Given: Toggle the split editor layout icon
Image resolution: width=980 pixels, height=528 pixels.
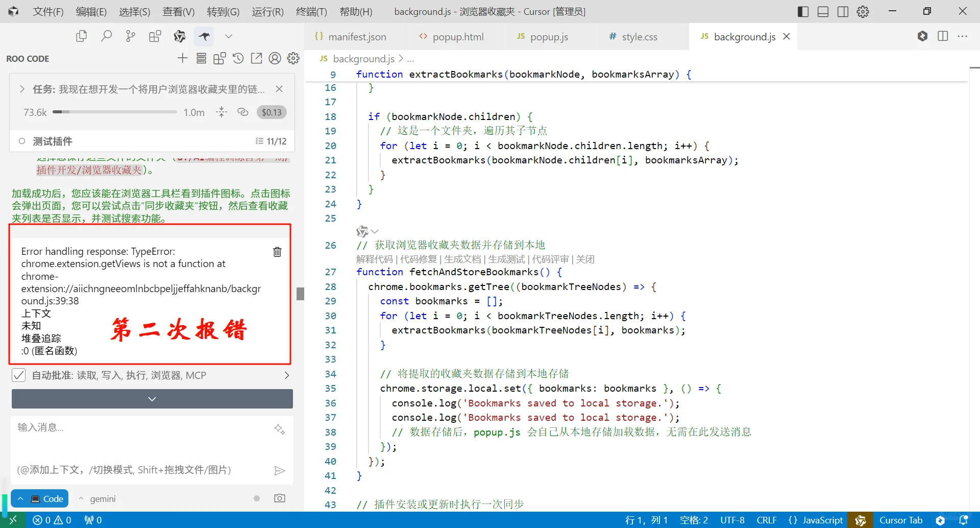Looking at the screenshot, I should [x=943, y=36].
